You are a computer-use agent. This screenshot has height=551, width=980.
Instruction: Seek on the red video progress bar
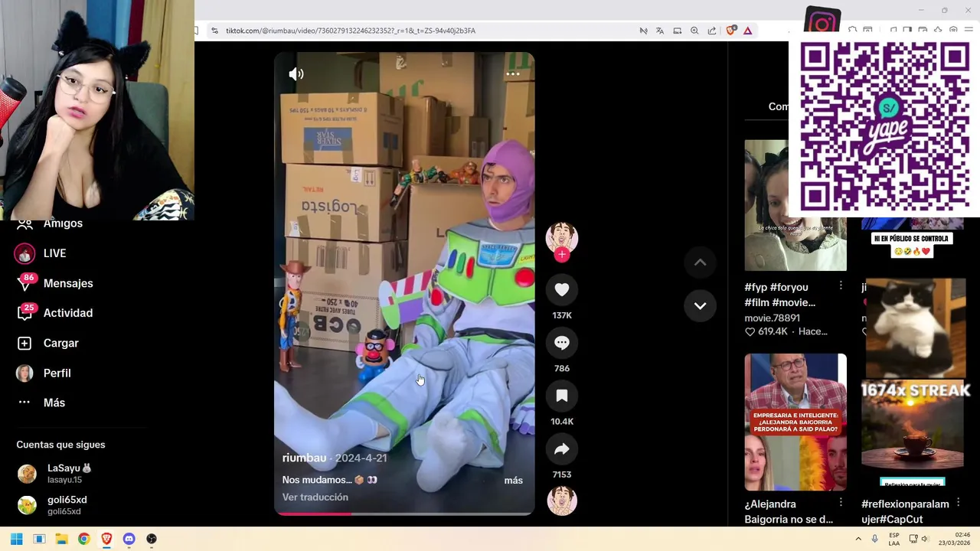(x=404, y=514)
